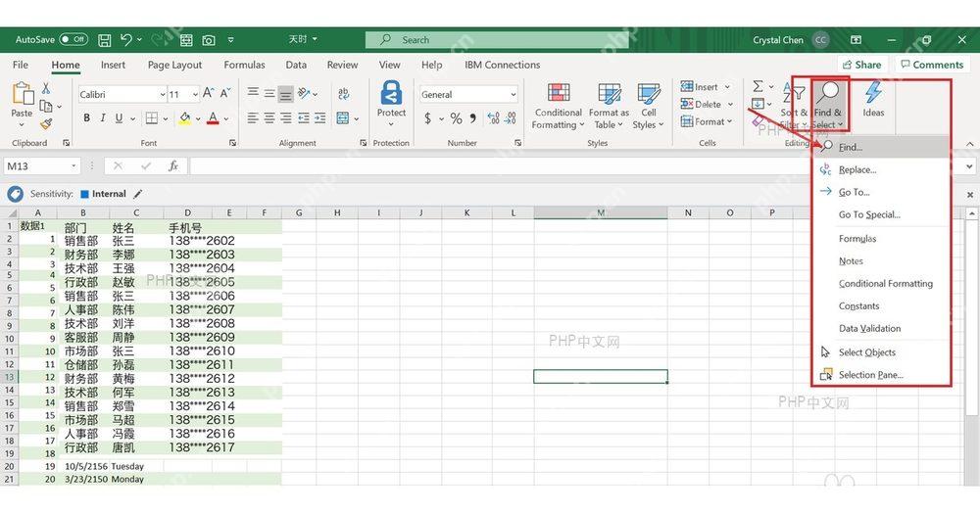This screenshot has width=980, height=514.
Task: Toggle Bottom Align highlighted button
Action: click(285, 94)
